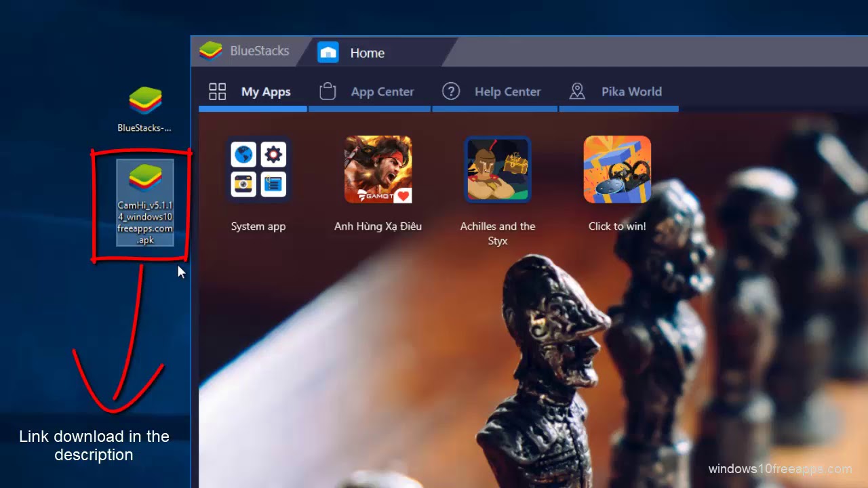The image size is (868, 488).
Task: Click the "Anh Hùng Xạ Điêu" label
Action: coord(378,226)
